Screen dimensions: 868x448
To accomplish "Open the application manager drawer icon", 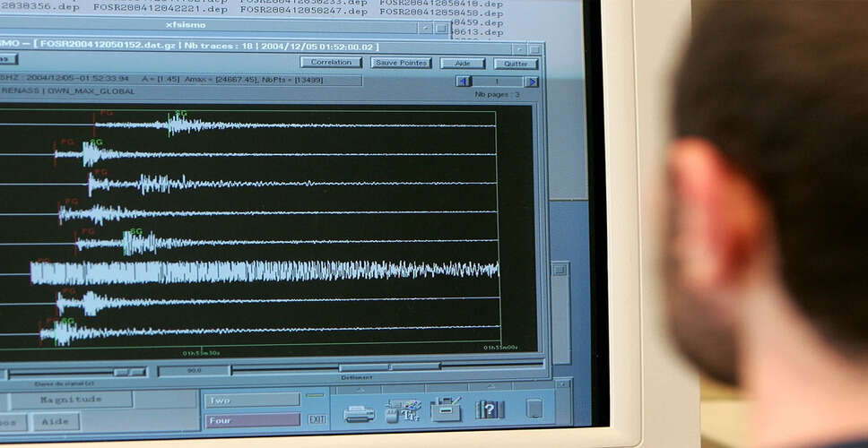I will click(x=446, y=410).
